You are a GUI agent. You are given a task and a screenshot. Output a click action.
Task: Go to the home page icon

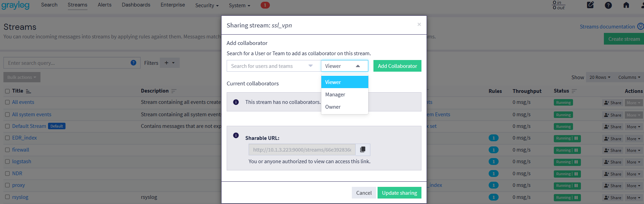626,5
